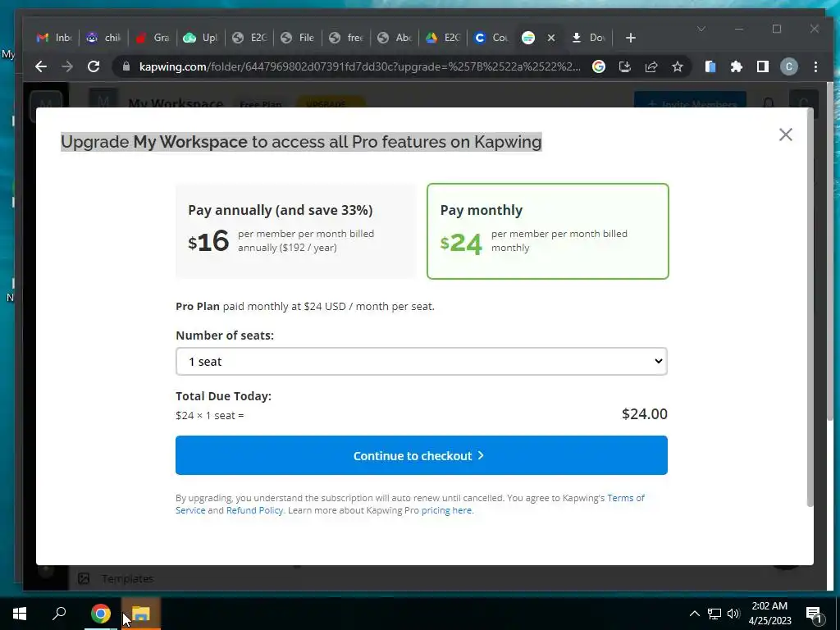Click Continue to checkout button

(x=422, y=455)
